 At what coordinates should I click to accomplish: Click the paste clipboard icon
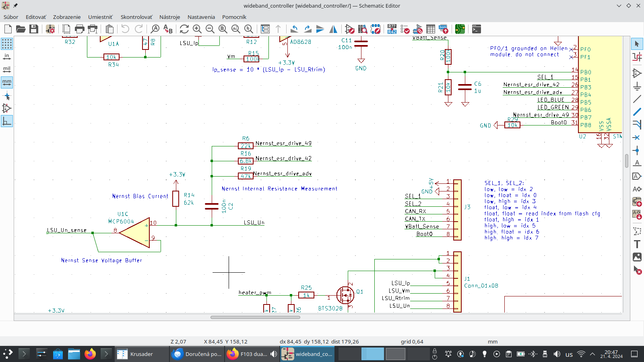coord(109,29)
